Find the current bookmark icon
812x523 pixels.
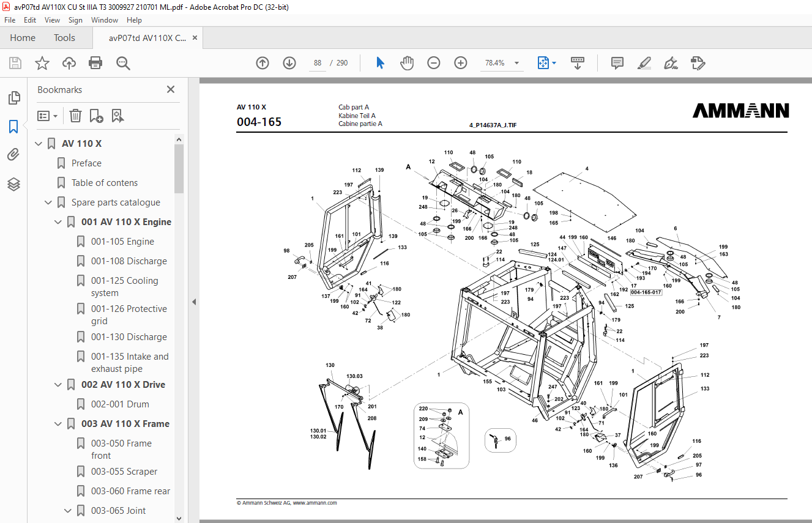tap(117, 116)
